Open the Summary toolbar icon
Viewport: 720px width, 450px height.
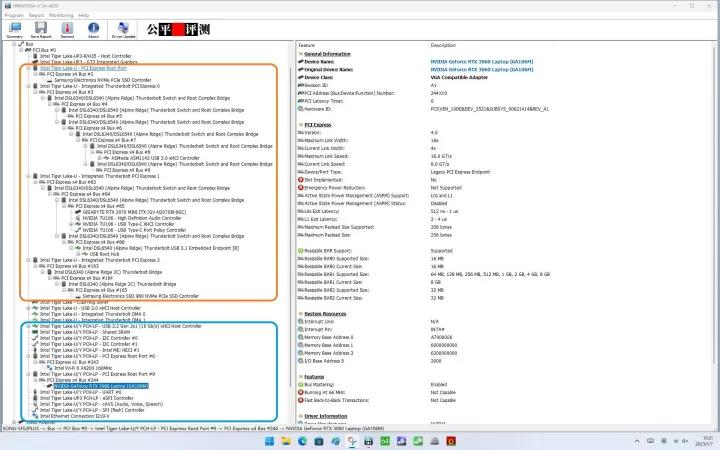pos(14,30)
